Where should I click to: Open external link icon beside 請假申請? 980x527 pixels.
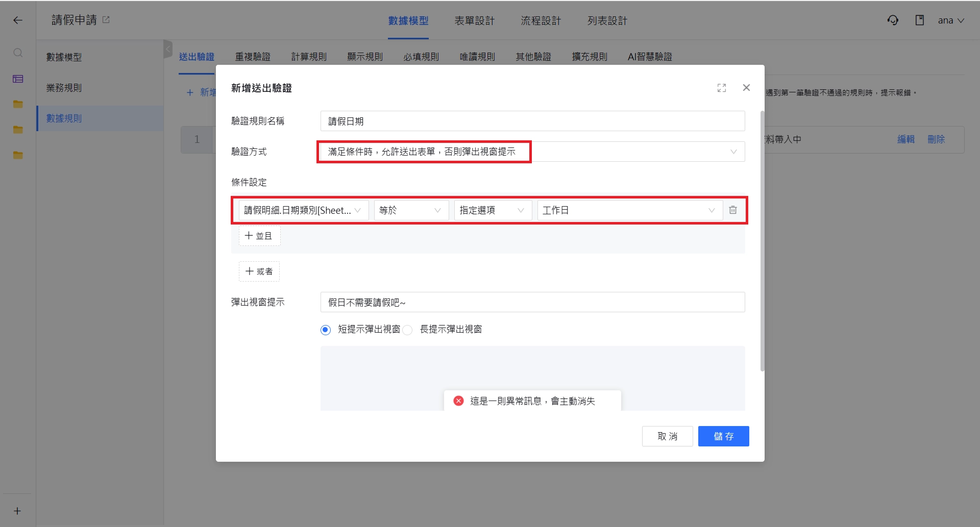tap(106, 20)
